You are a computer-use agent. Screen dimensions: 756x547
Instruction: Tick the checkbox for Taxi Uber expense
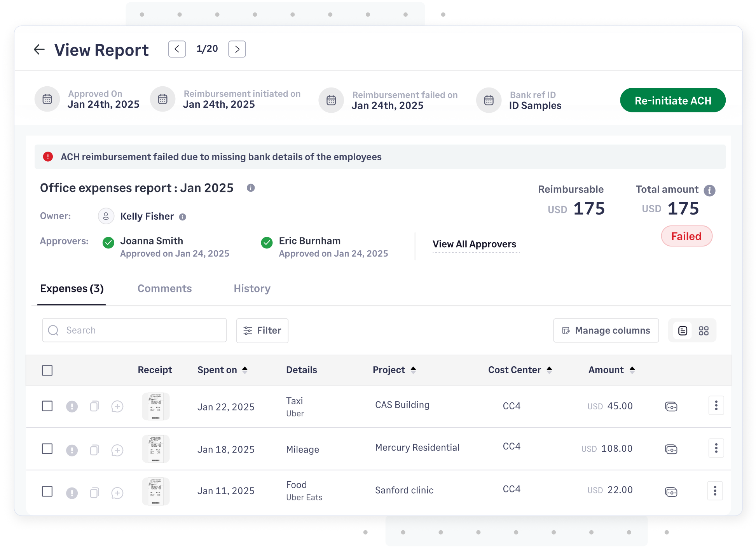(47, 406)
